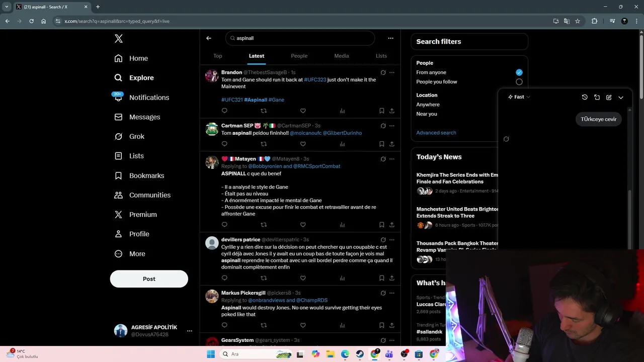Switch to the Media tab
The width and height of the screenshot is (644, 362).
tap(342, 56)
